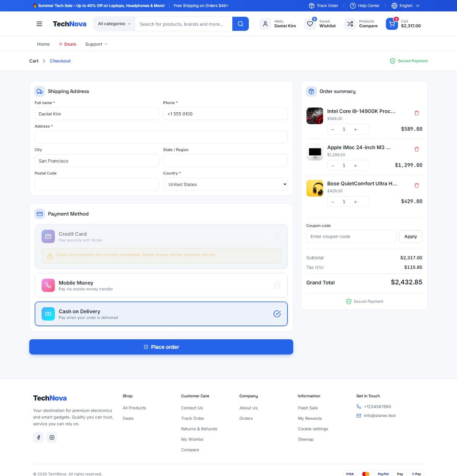Click the State / Region field
The height and width of the screenshot is (476, 457).
pyautogui.click(x=225, y=161)
